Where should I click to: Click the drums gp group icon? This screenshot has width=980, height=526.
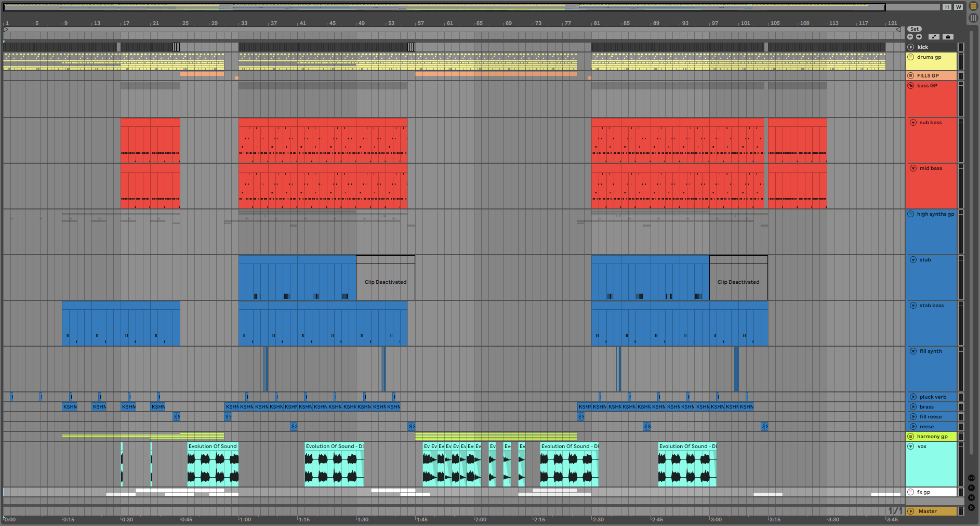pos(911,57)
